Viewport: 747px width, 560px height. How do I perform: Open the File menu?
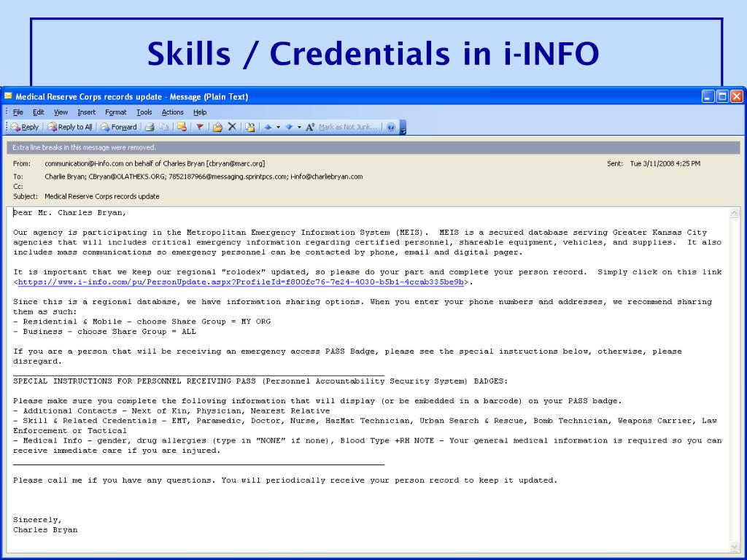18,112
